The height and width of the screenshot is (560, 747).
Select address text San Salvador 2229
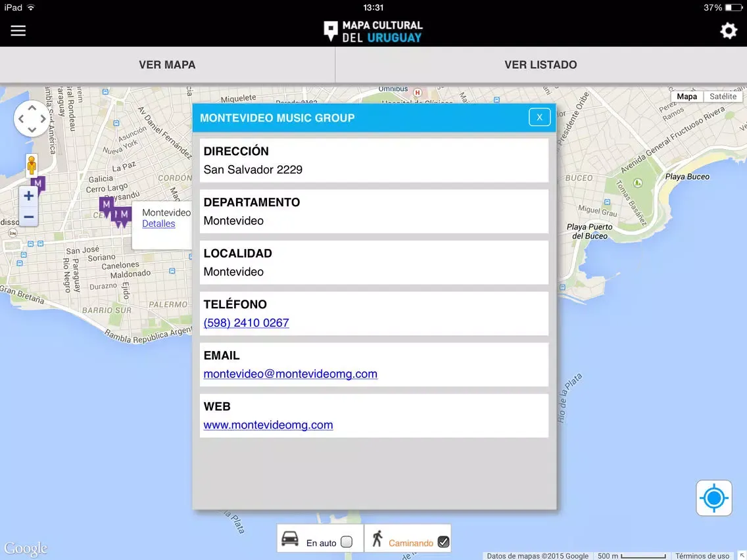click(x=253, y=170)
